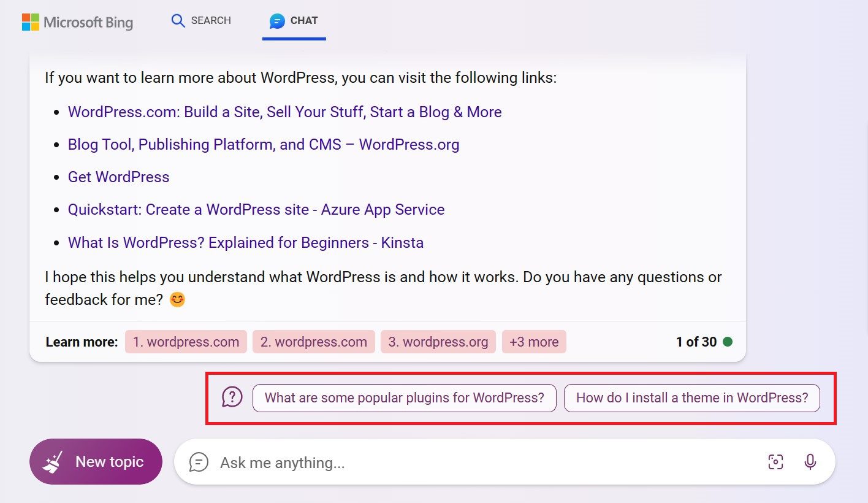The width and height of the screenshot is (868, 503).
Task: Select suggestion about installing a WordPress theme
Action: coord(691,397)
